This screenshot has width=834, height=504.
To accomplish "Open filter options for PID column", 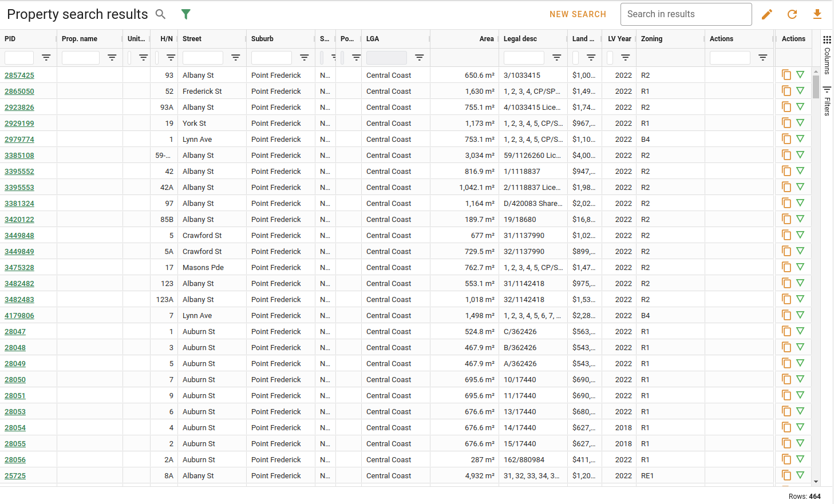I will [46, 58].
